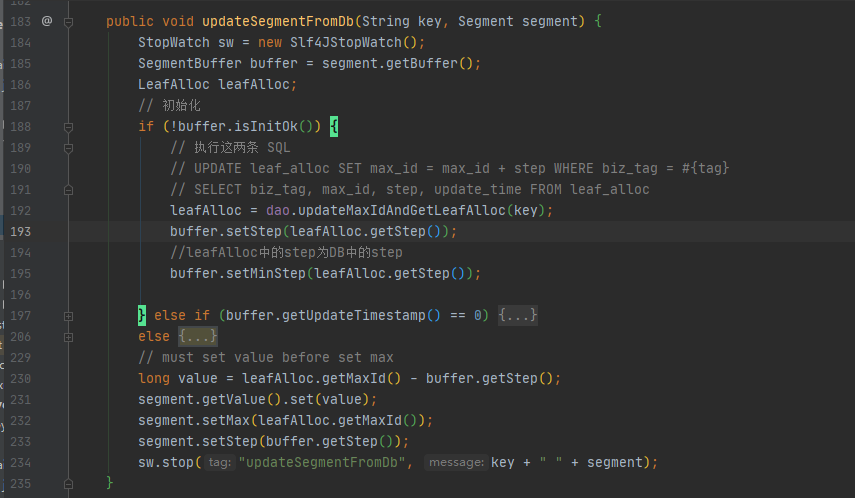This screenshot has height=498, width=855.
Task: Expand the folded else block placeholder
Action: tap(197, 337)
